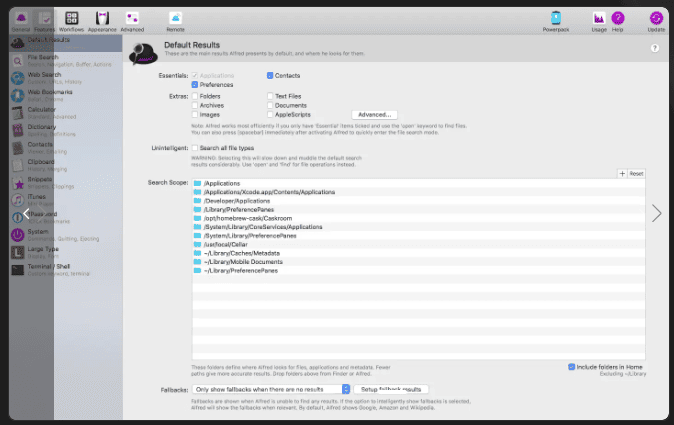Enable the Folders extras checkbox
The width and height of the screenshot is (674, 425).
195,96
